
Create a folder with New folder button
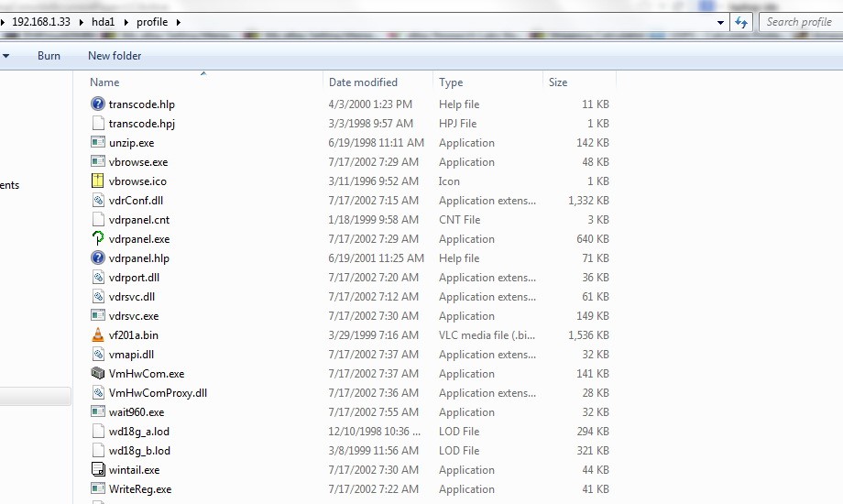115,56
